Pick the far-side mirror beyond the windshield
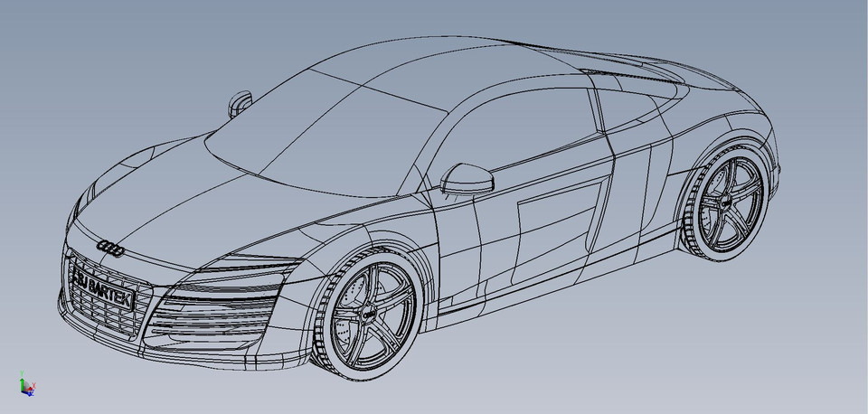Image resolution: width=868 pixels, height=414 pixels. click(240, 104)
